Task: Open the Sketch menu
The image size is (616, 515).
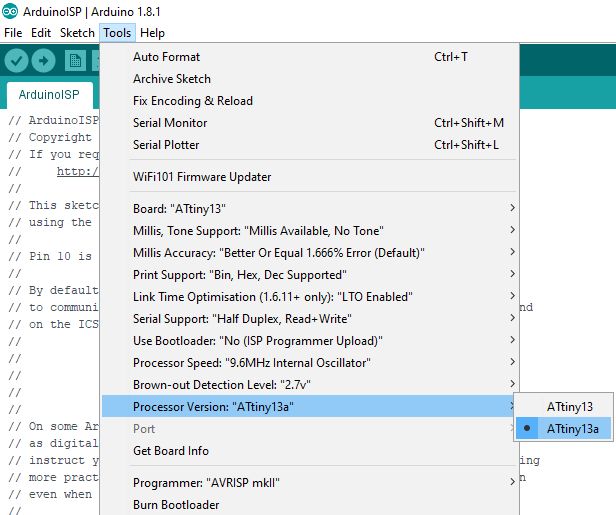Action: click(77, 33)
